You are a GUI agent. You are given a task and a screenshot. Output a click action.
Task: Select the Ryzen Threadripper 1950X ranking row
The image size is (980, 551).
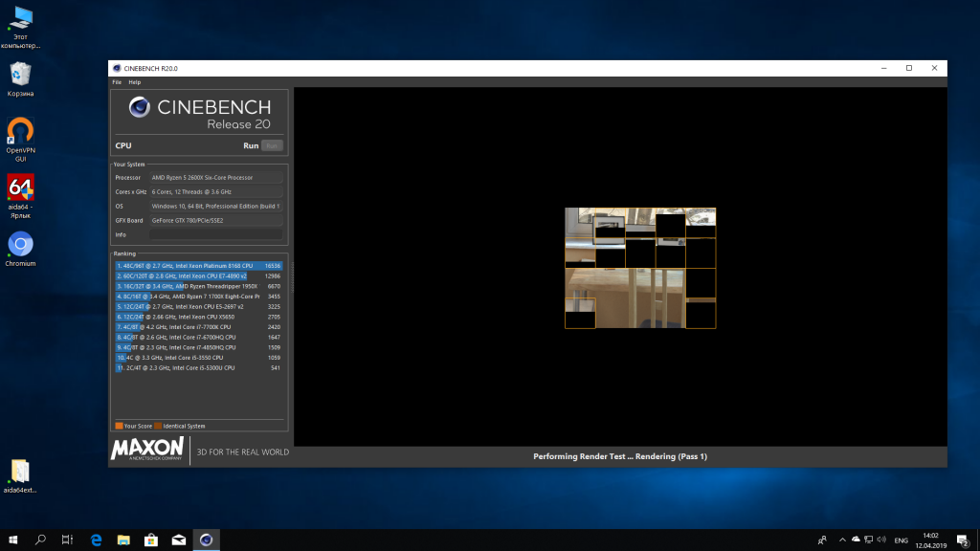click(198, 286)
